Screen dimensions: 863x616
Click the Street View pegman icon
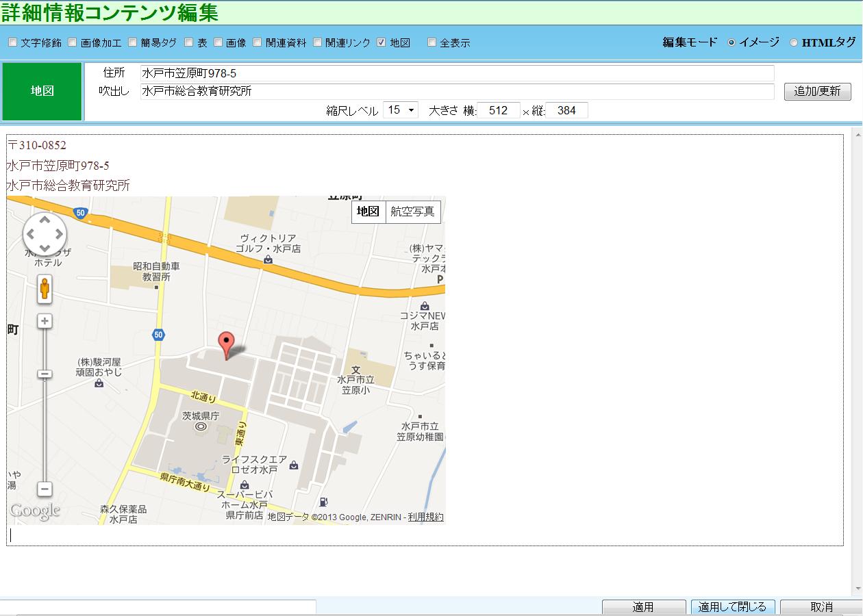click(45, 290)
